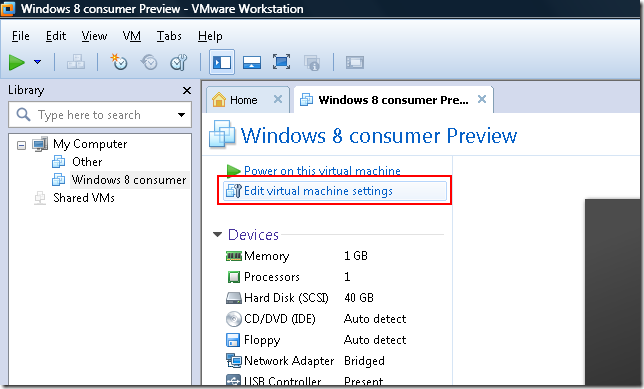This screenshot has height=389, width=644.
Task: Click the network adapter icon
Action: click(x=234, y=361)
